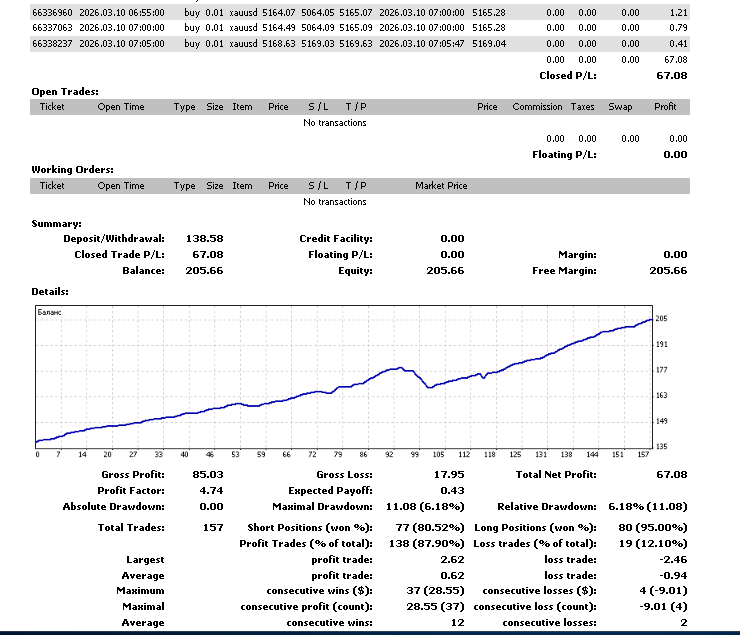Click the Profit Factor value 4.74
This screenshot has width=740, height=635.
click(x=210, y=491)
